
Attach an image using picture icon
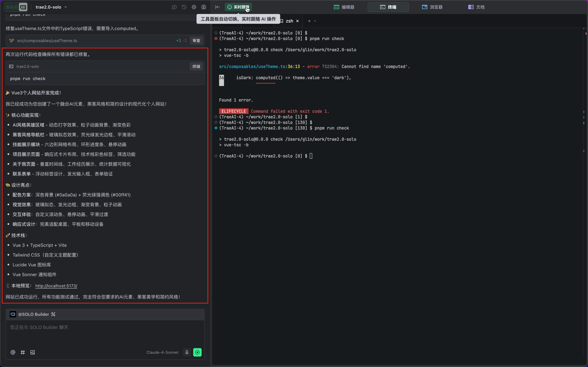(x=33, y=352)
